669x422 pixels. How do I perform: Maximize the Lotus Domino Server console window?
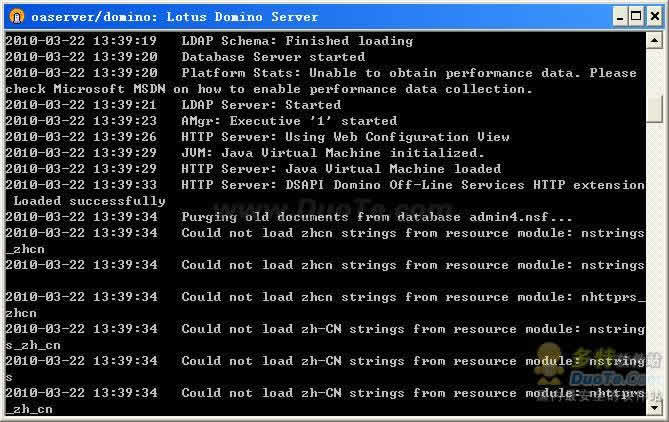click(x=636, y=17)
